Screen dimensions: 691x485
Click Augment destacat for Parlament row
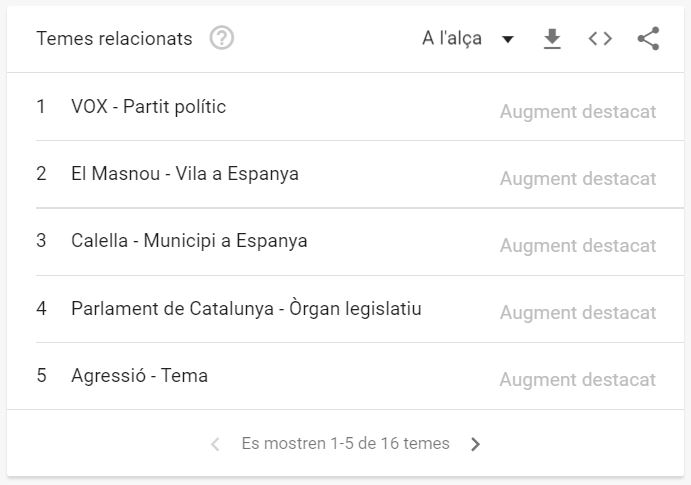pyautogui.click(x=578, y=313)
